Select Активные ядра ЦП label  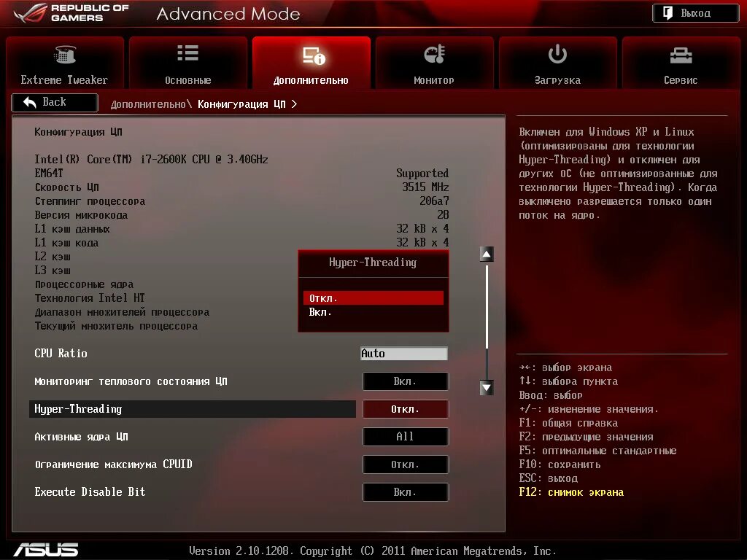tap(82, 437)
